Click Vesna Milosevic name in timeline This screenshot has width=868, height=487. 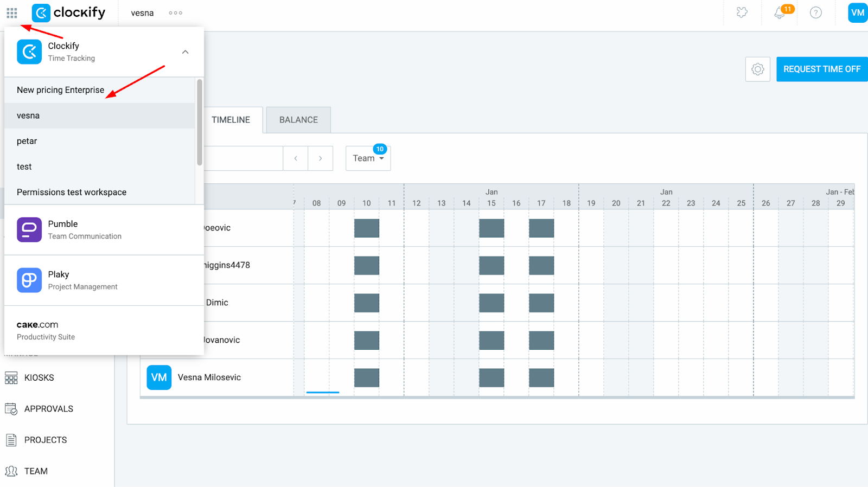(x=209, y=377)
